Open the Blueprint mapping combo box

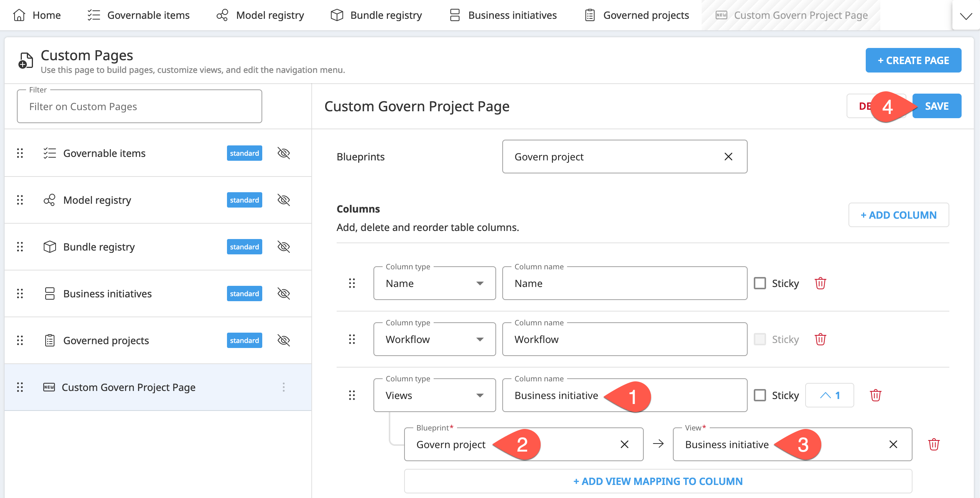[524, 444]
